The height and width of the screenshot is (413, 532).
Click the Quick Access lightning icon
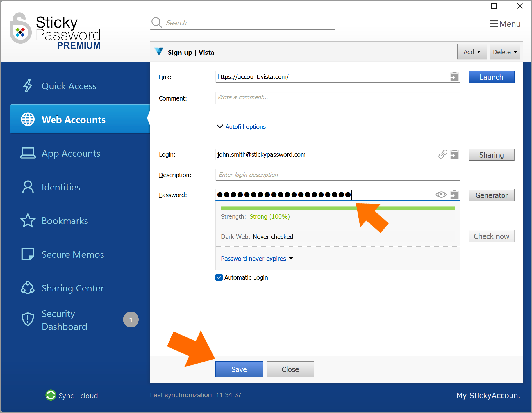28,86
